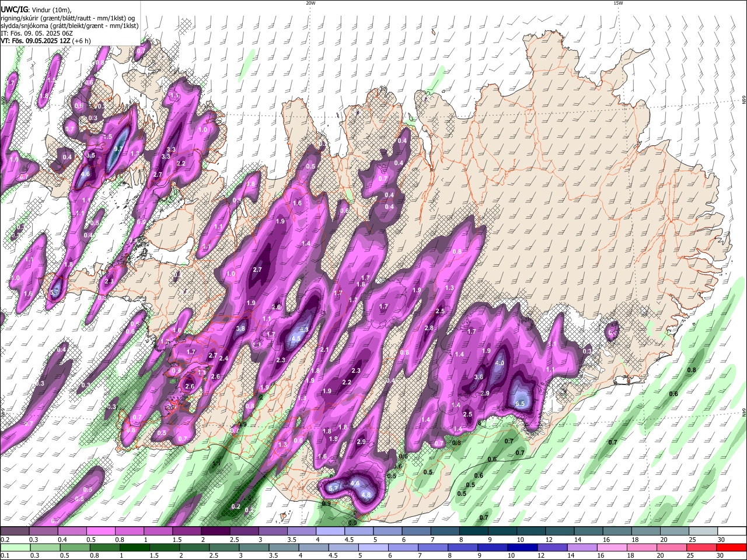
Task: Pick the first pale green swatch in the lower legend row
Action: coord(15,547)
